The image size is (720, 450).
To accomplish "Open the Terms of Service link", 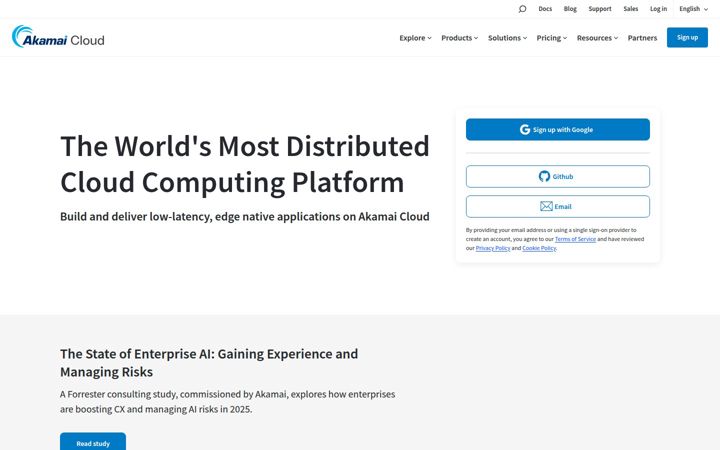I will coord(575,239).
